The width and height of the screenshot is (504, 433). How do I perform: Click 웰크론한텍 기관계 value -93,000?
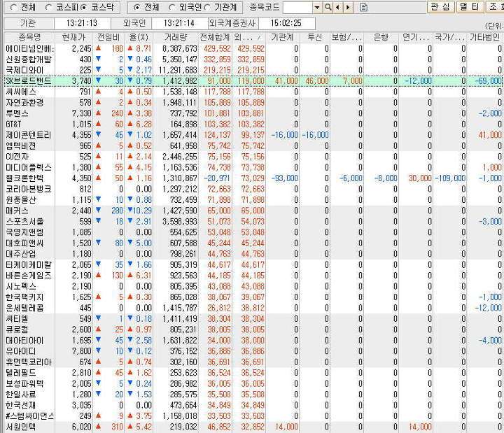pos(285,178)
